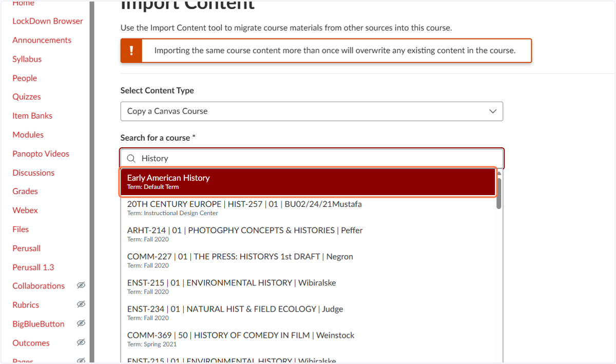Image resolution: width=616 pixels, height=364 pixels.
Task: Toggle the eye icon next to BigBlueButton
Action: (81, 323)
